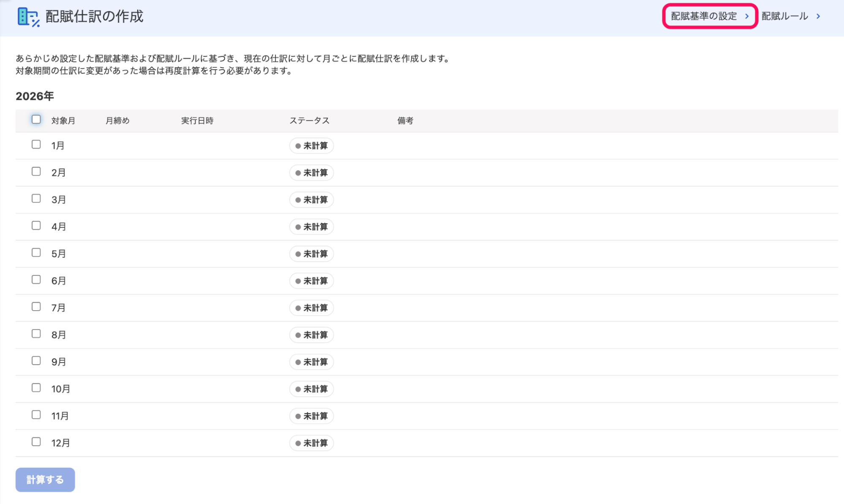This screenshot has width=844, height=504.
Task: Click the 月締め column header
Action: click(117, 121)
